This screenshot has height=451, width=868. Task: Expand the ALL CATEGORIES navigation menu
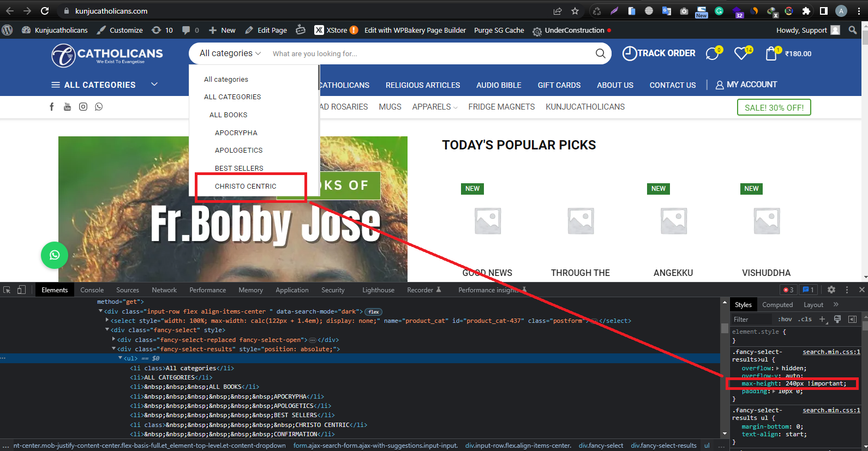tap(104, 85)
